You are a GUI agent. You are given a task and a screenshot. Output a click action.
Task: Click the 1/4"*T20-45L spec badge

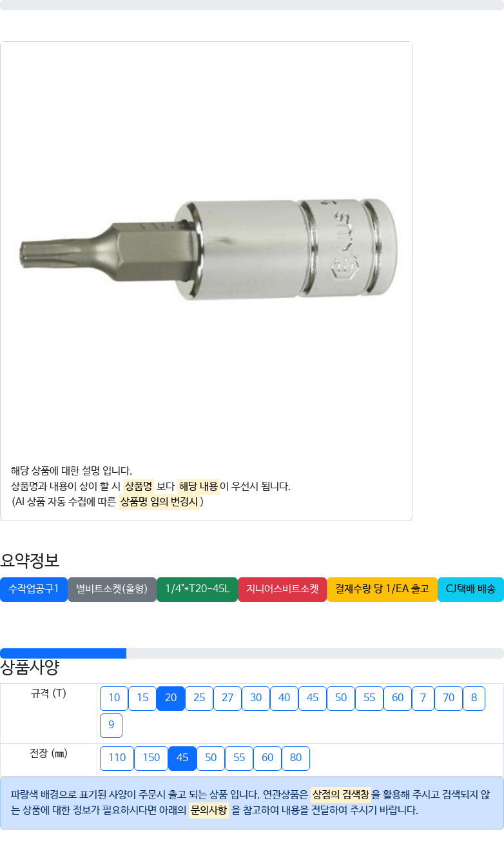coord(197,589)
